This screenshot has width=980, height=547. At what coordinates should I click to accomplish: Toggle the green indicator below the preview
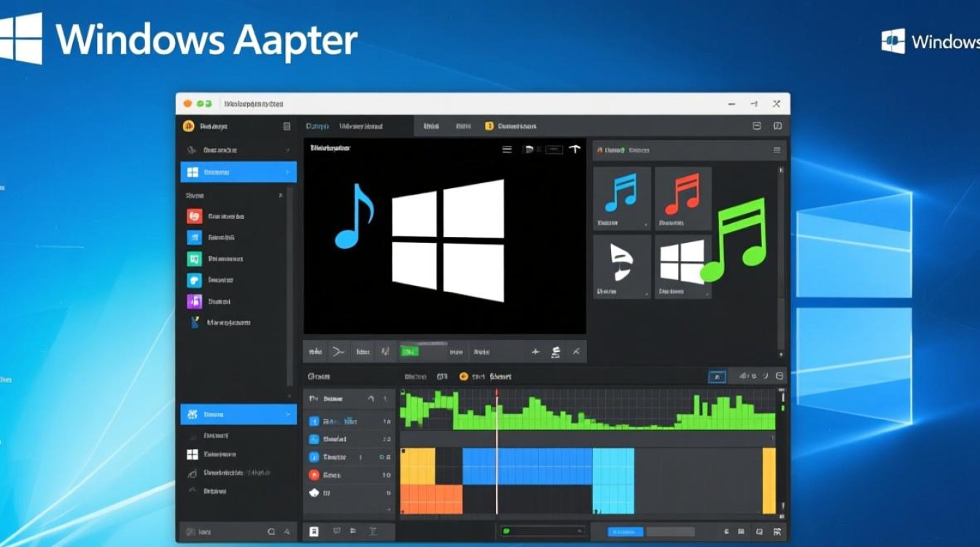point(410,352)
